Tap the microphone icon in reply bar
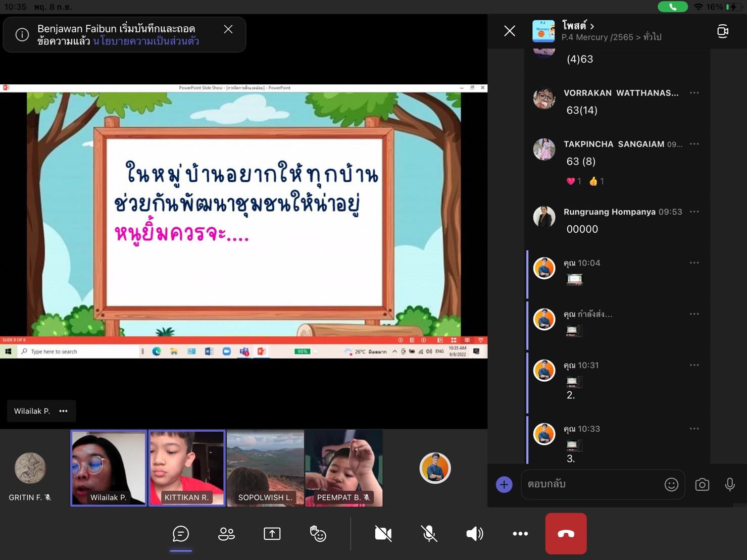Image resolution: width=747 pixels, height=560 pixels. pos(730,485)
